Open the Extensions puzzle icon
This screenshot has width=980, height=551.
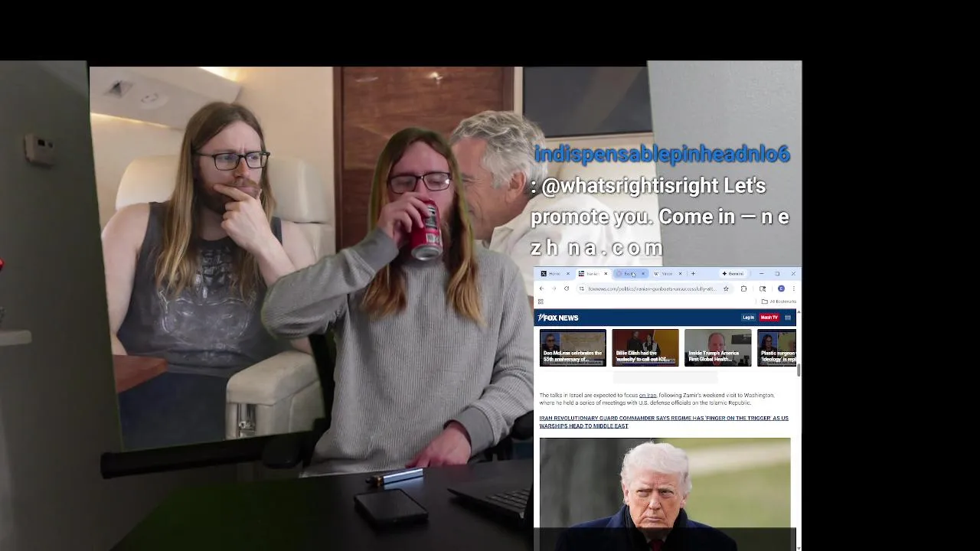743,289
